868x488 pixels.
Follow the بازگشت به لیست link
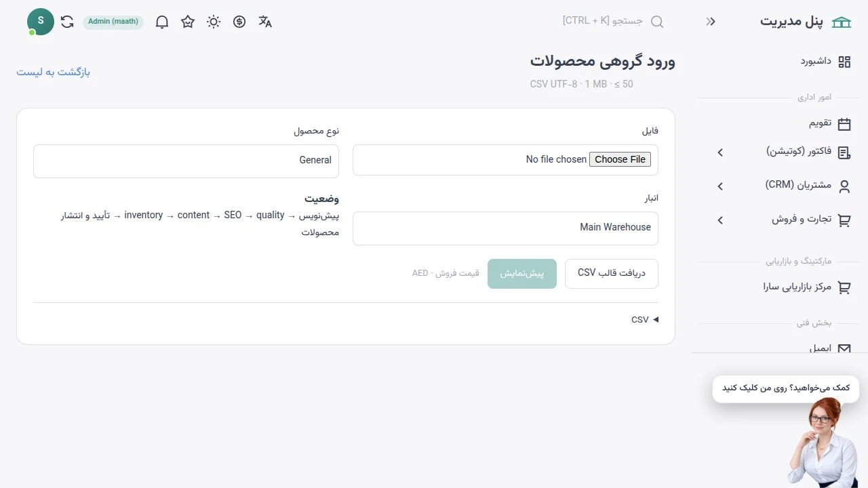53,72
